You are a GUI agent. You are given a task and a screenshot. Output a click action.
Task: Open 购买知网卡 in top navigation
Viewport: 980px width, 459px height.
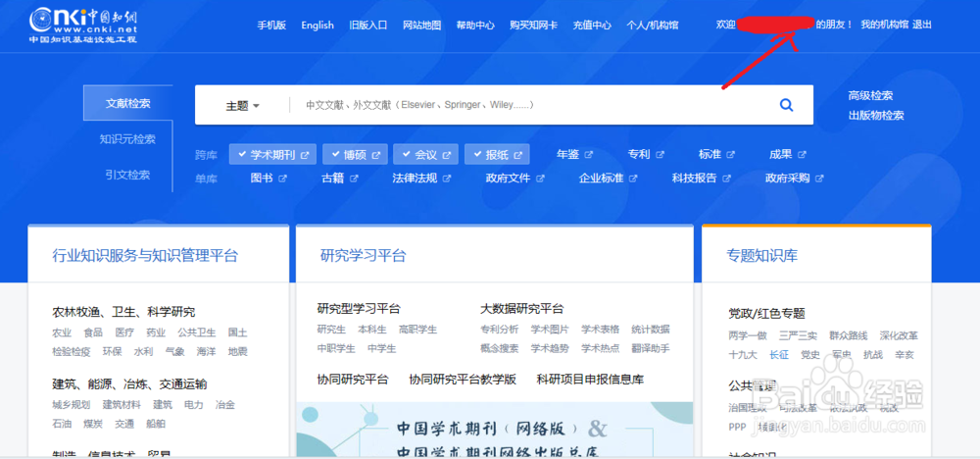(x=533, y=25)
